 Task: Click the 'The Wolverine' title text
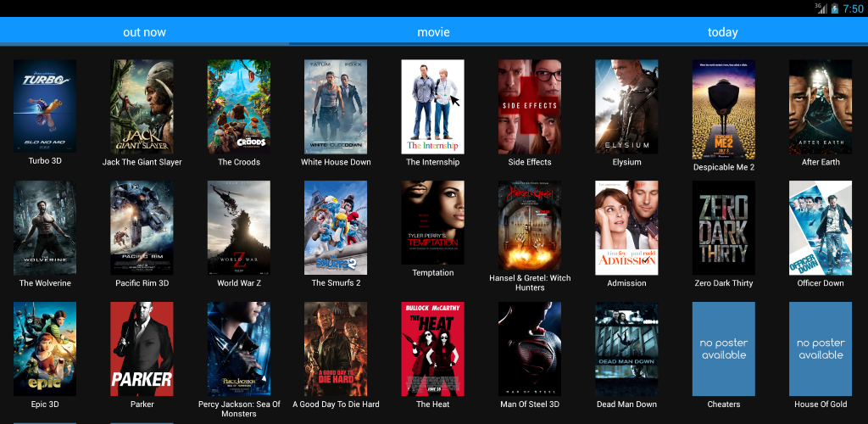pos(45,283)
